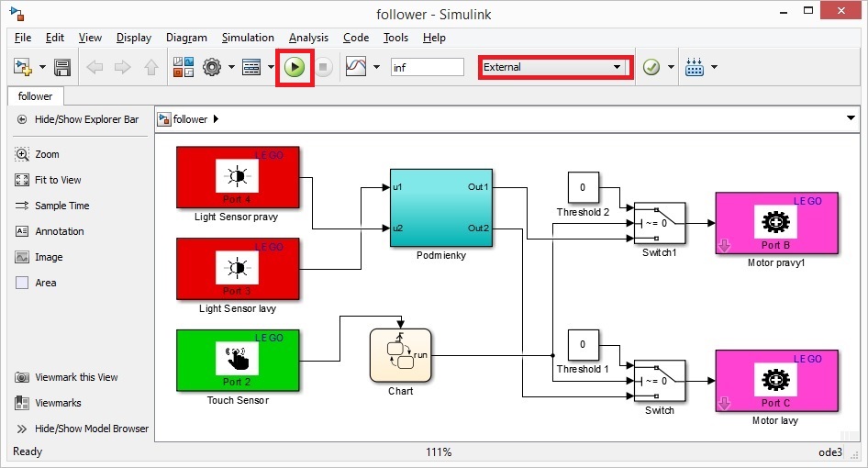Click the Stop simulation button
This screenshot has width=868, height=468.
tap(323, 67)
